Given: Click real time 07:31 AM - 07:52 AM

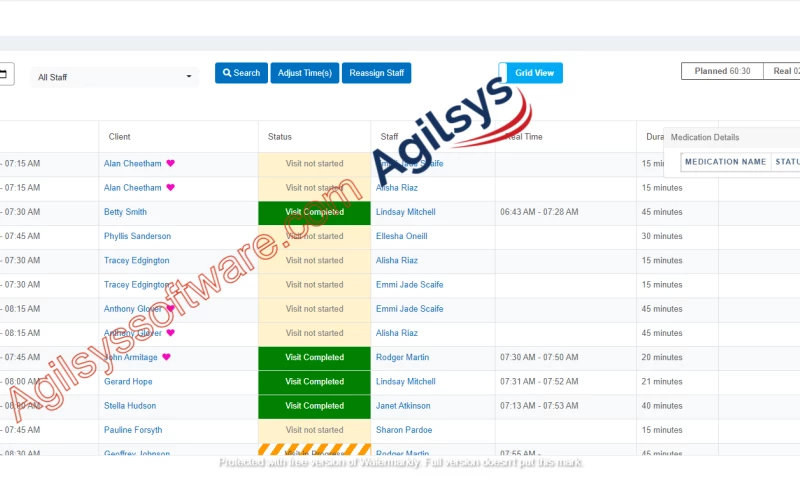Looking at the screenshot, I should 539,382.
